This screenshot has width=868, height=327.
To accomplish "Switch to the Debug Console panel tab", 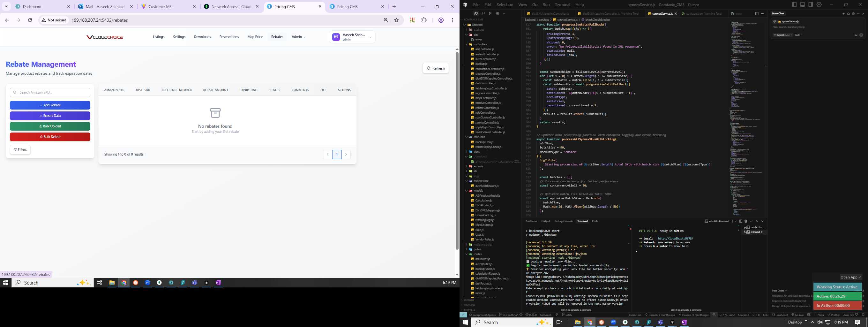I will point(563,221).
